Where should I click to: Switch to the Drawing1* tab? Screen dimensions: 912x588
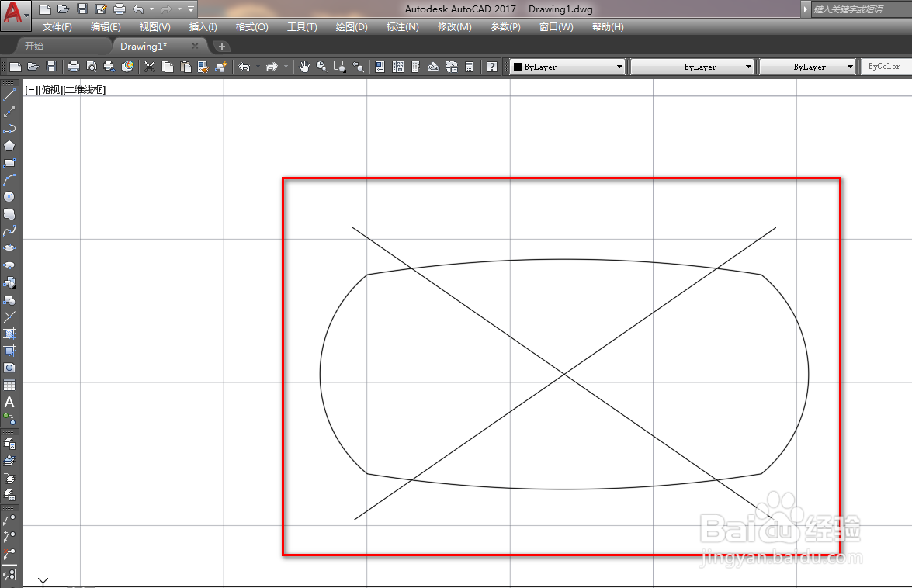click(144, 46)
